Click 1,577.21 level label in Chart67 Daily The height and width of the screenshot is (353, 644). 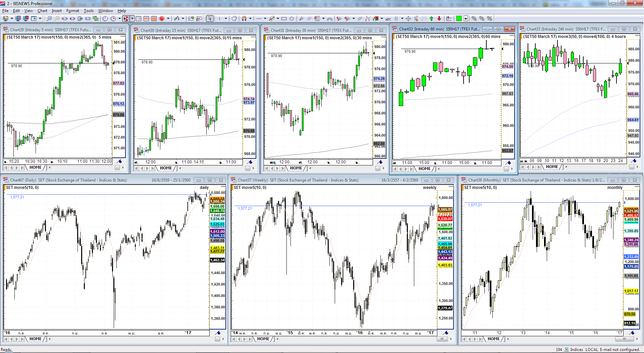pos(17,197)
